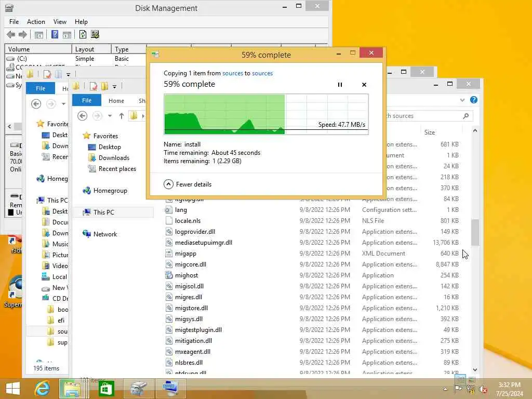Select Music in back Explorer tree
This screenshot has height=399, width=532.
[60, 244]
